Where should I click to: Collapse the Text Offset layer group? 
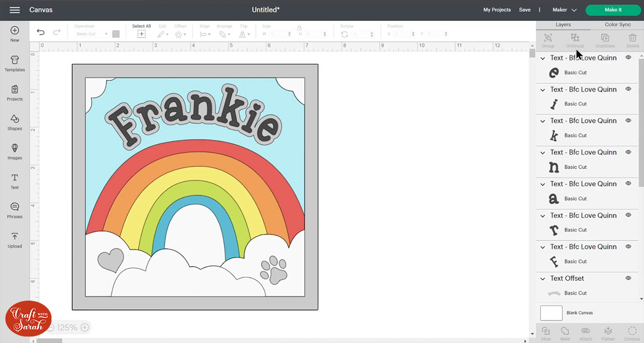(543, 278)
